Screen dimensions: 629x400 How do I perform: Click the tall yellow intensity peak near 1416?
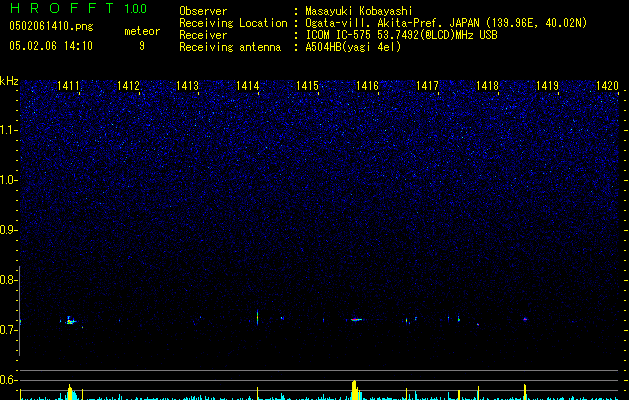[x=354, y=390]
